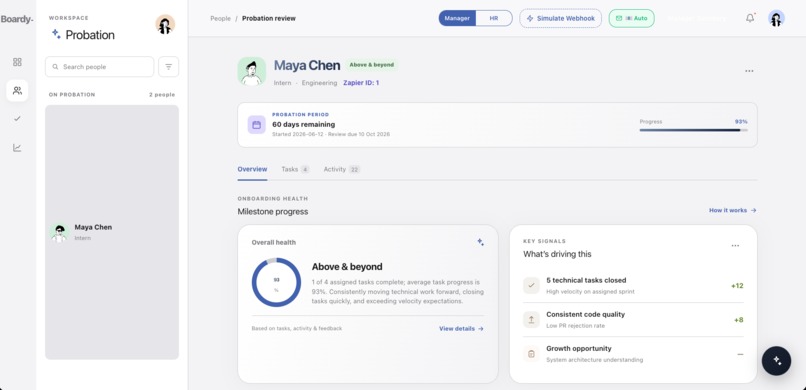The height and width of the screenshot is (390, 806).
Task: Open the user profile avatar in top bar
Action: (776, 18)
